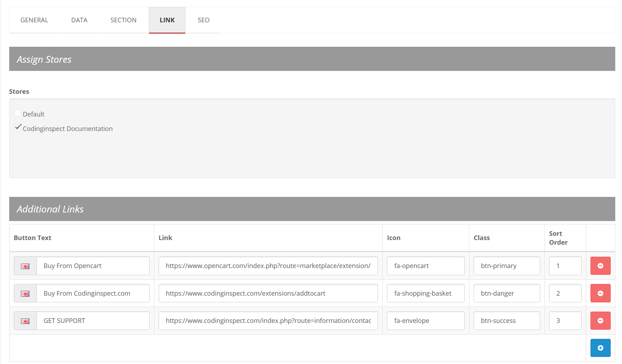
Task: Open the DATA tab
Action: [79, 20]
